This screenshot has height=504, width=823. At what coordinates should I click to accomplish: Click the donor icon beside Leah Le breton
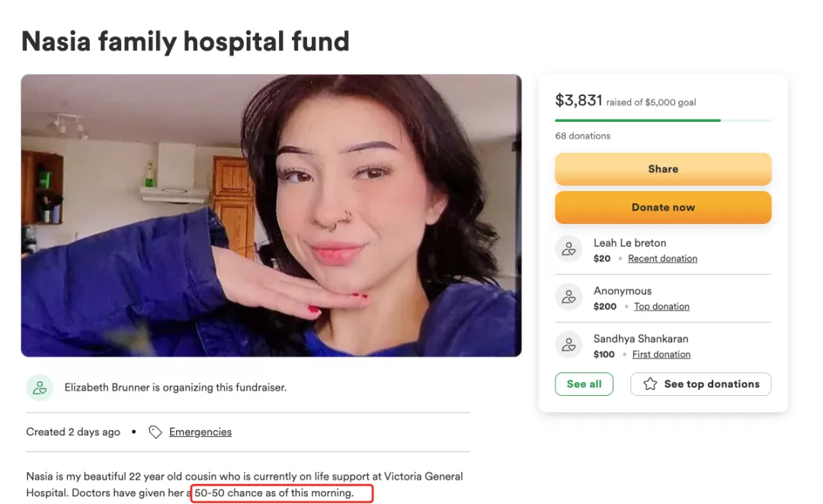click(x=569, y=249)
